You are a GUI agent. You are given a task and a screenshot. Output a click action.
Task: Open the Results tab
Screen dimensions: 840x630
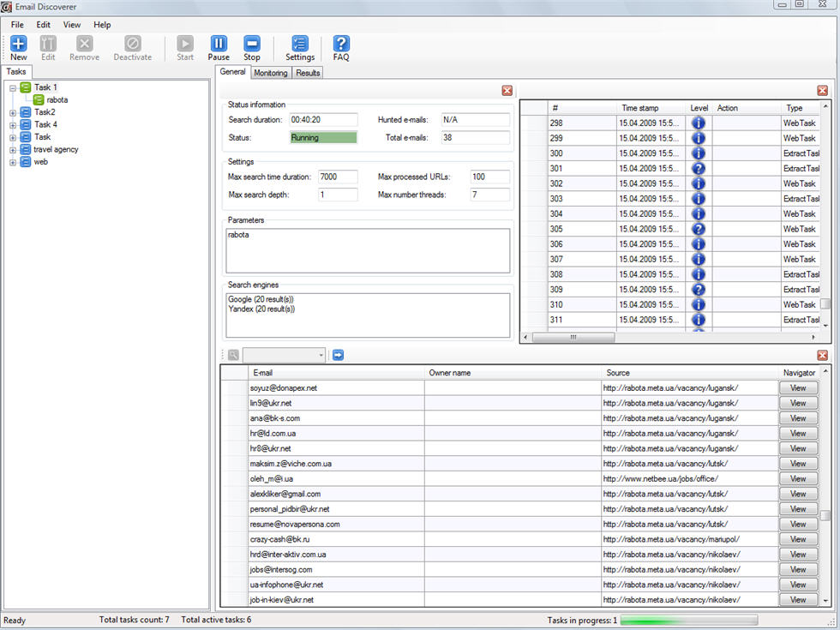coord(308,73)
